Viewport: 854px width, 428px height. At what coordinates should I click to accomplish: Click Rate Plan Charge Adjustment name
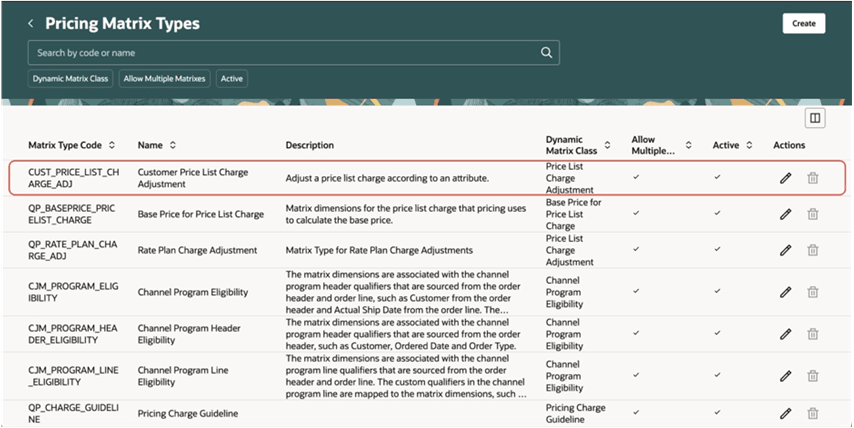(197, 250)
